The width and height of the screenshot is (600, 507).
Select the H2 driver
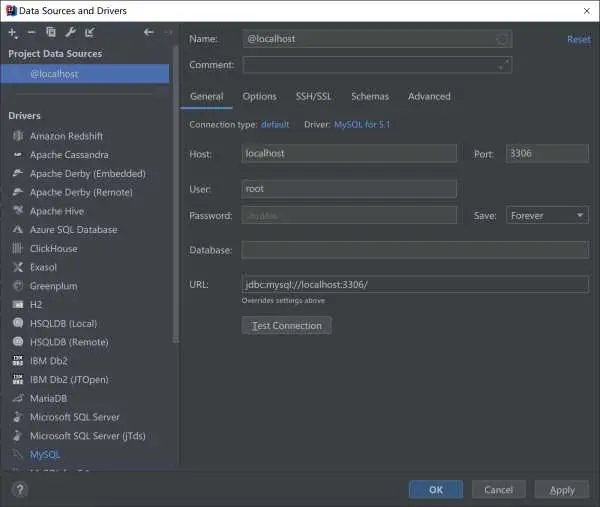[x=36, y=305]
